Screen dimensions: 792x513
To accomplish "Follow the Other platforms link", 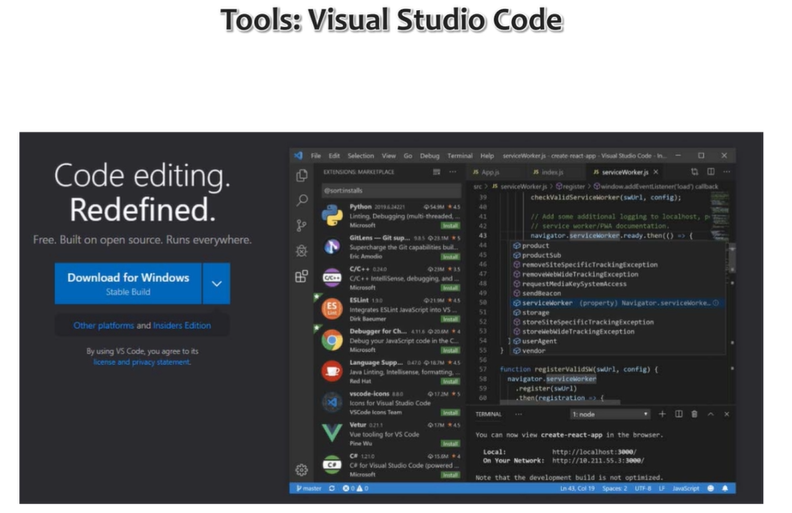I will click(104, 325).
